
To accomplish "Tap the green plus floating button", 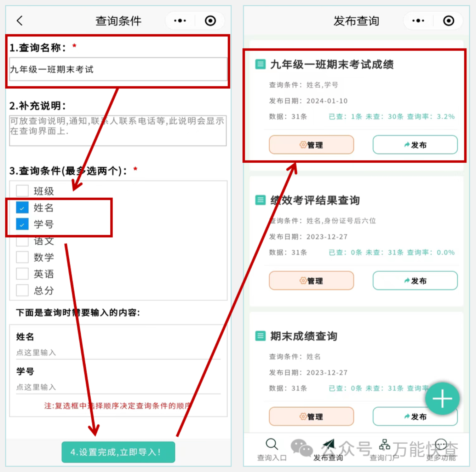I will click(442, 399).
